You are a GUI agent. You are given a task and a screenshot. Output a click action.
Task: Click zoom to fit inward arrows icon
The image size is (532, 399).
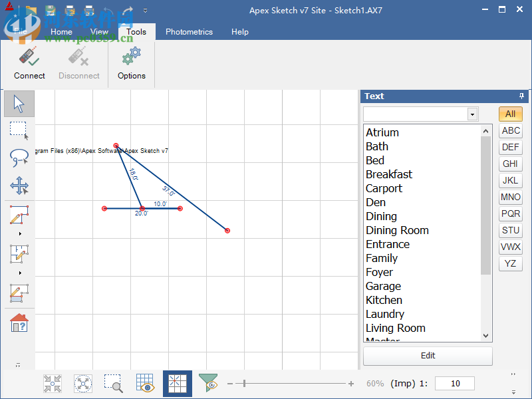[53, 384]
